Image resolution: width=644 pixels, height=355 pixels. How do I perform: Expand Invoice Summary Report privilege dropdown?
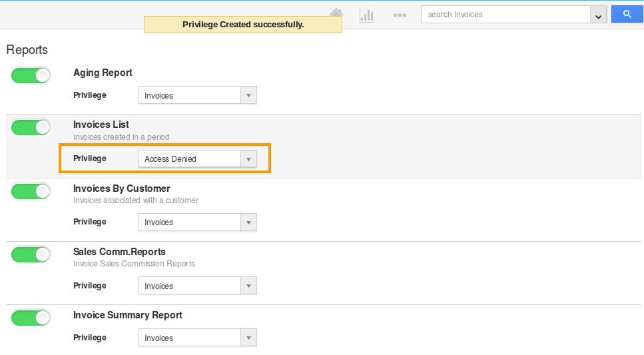point(198,338)
